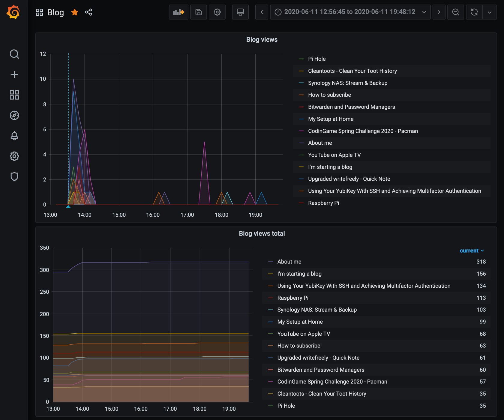Open the current sort dropdown in legend
Image resolution: width=504 pixels, height=420 pixels.
[x=472, y=250]
